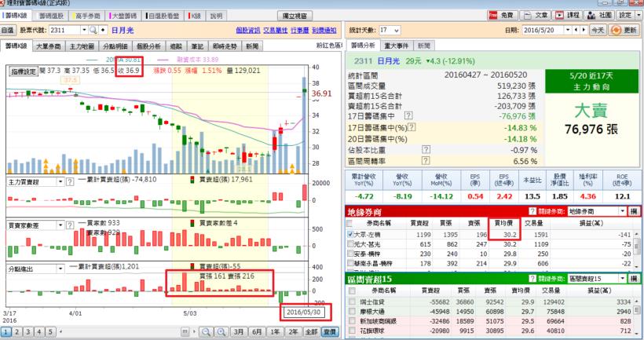Go to next date arrow
This screenshot has width=644, height=340.
(584, 30)
